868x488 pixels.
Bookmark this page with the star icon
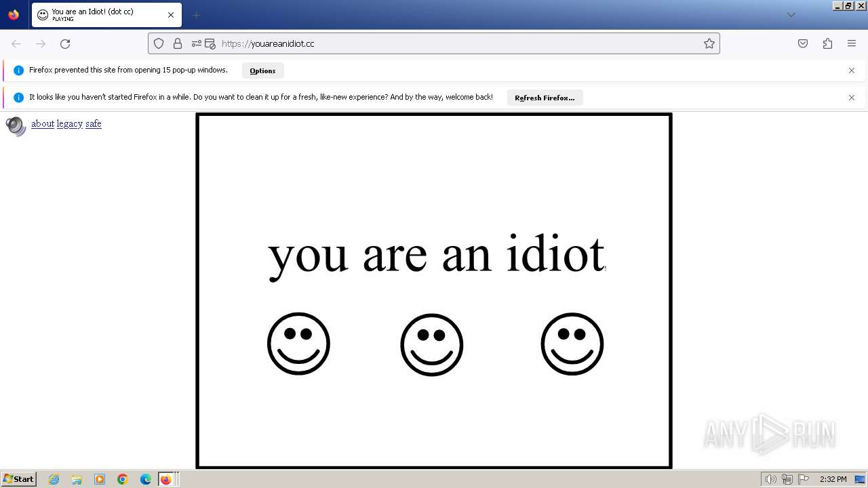(709, 43)
